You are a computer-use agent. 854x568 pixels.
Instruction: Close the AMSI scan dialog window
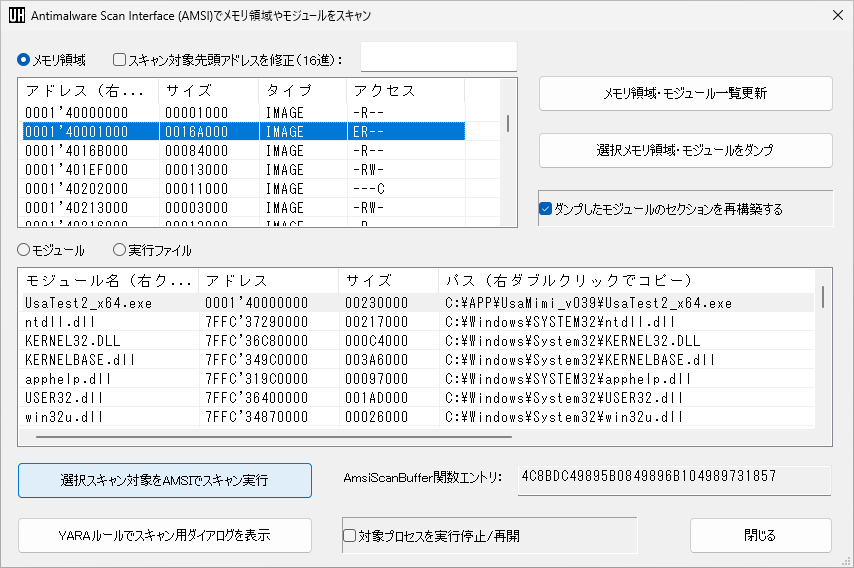[x=838, y=15]
